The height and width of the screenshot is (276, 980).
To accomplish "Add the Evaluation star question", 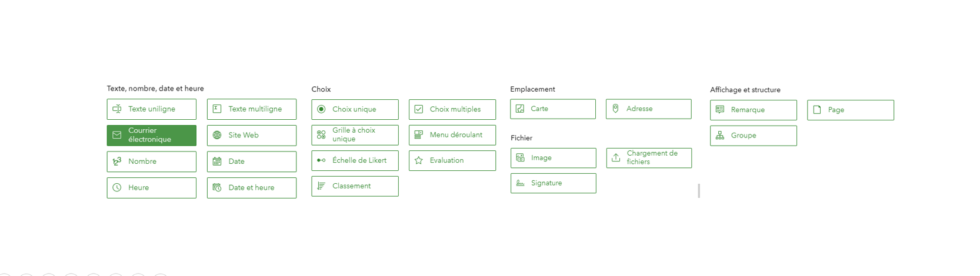I will (x=452, y=160).
